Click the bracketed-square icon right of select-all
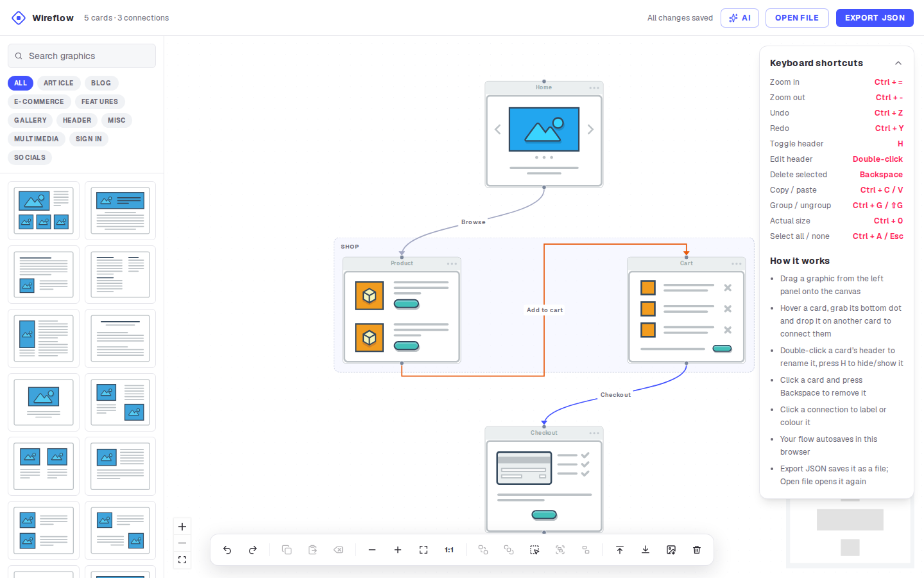This screenshot has height=578, width=924. [560, 550]
